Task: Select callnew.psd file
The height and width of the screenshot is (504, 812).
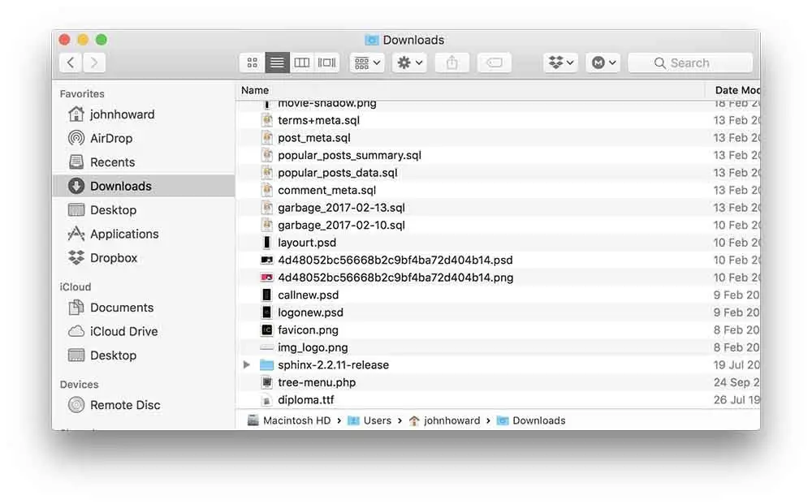Action: click(x=499, y=295)
